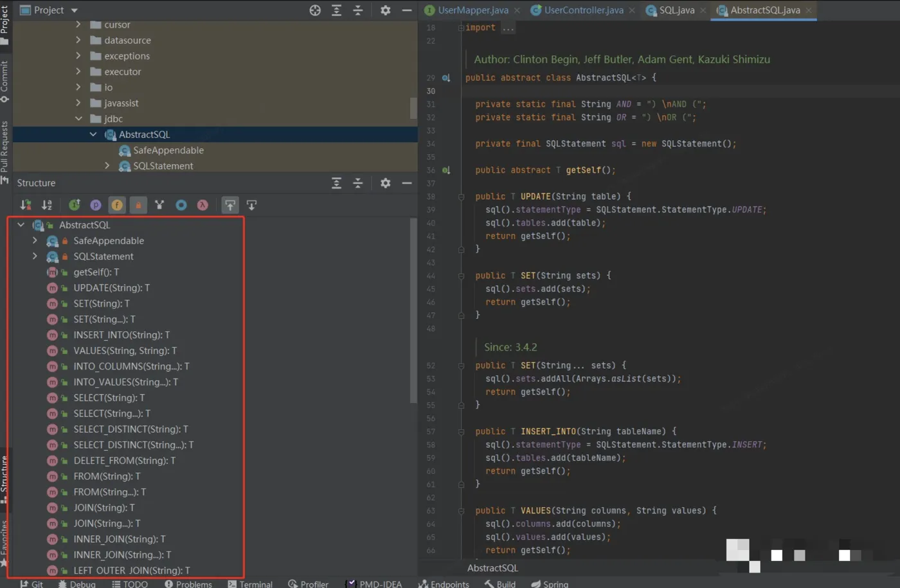
Task: Toggle Autoscroll to Source in Structure
Action: 230,205
